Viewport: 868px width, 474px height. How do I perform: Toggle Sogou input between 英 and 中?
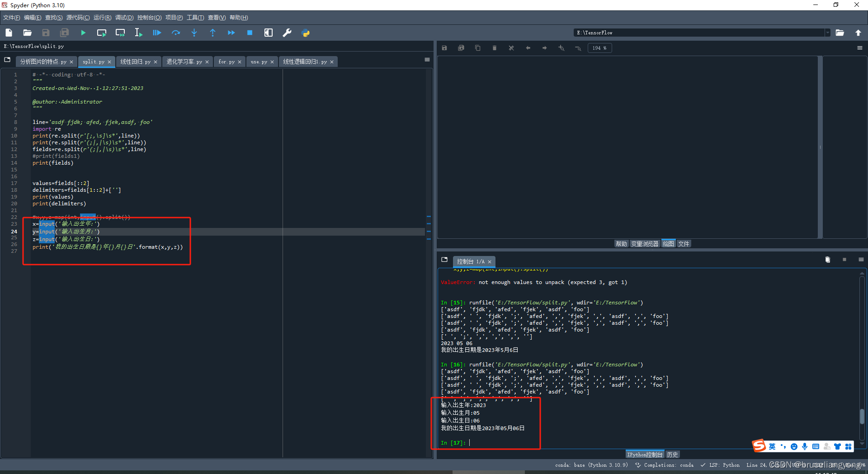772,446
